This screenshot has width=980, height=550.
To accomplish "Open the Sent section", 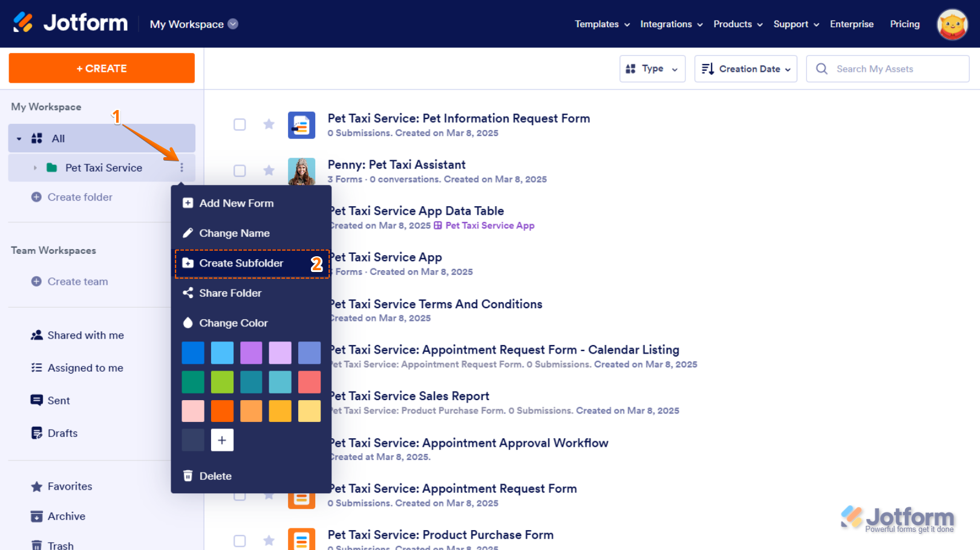I will (50, 401).
